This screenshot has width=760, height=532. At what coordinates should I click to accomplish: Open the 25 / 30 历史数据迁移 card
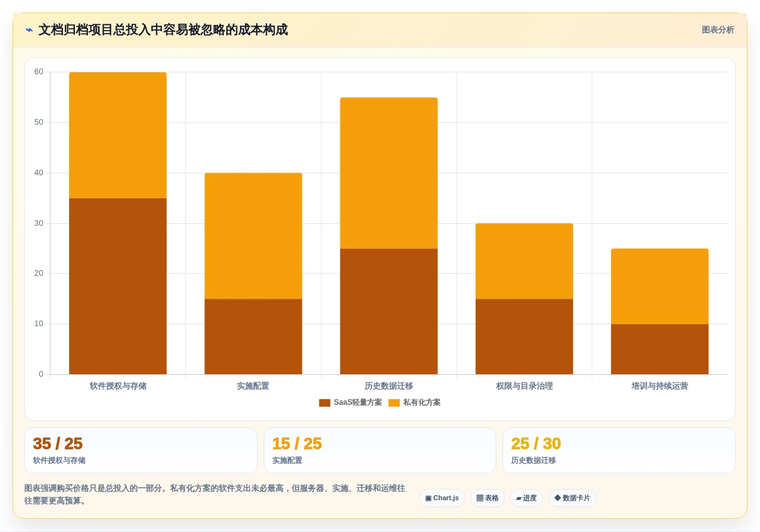[619, 450]
